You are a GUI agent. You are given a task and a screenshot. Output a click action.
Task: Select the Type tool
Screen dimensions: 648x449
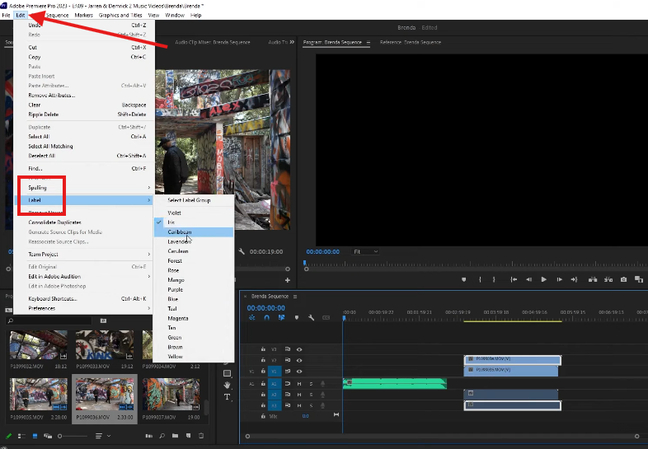click(227, 397)
